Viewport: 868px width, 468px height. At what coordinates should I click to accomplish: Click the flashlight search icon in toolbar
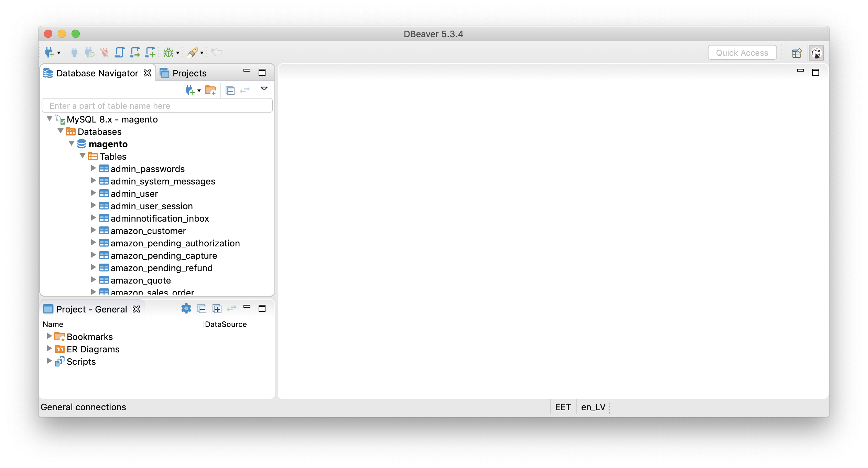(x=193, y=53)
